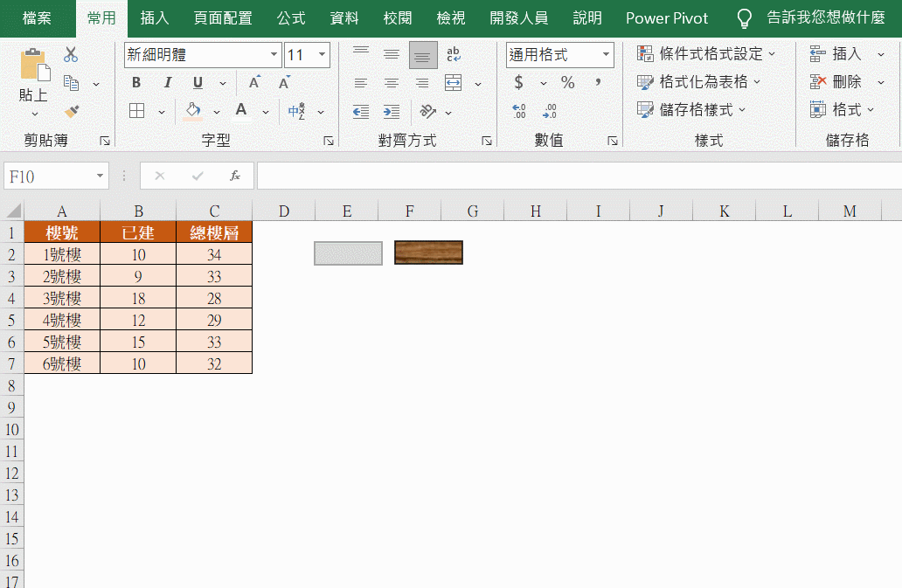Toggle italic formatting

167,83
